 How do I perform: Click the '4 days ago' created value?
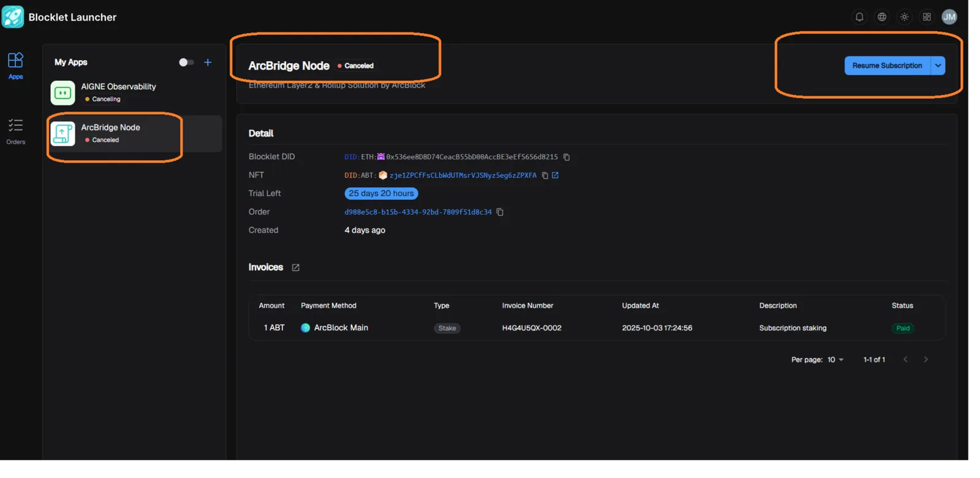(364, 230)
